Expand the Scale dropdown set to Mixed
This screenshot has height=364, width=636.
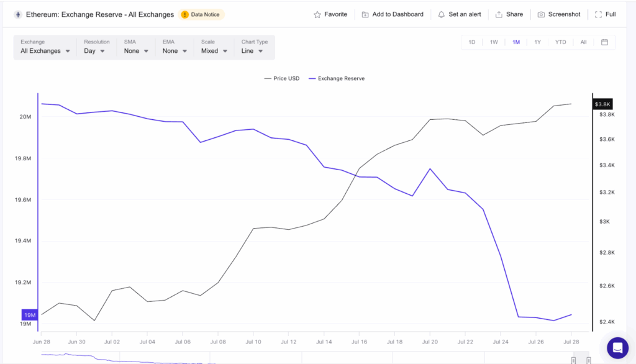214,47
